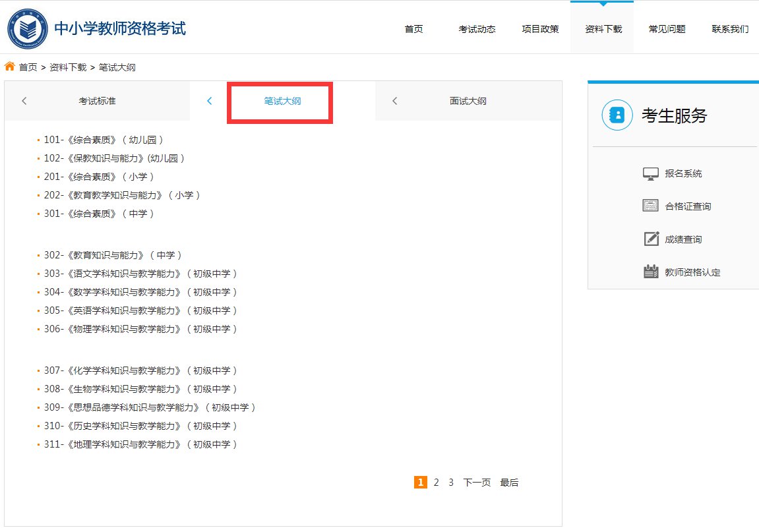Open 101-《综合素质》(幼儿园) syllabus link
The height and width of the screenshot is (532, 759).
103,140
